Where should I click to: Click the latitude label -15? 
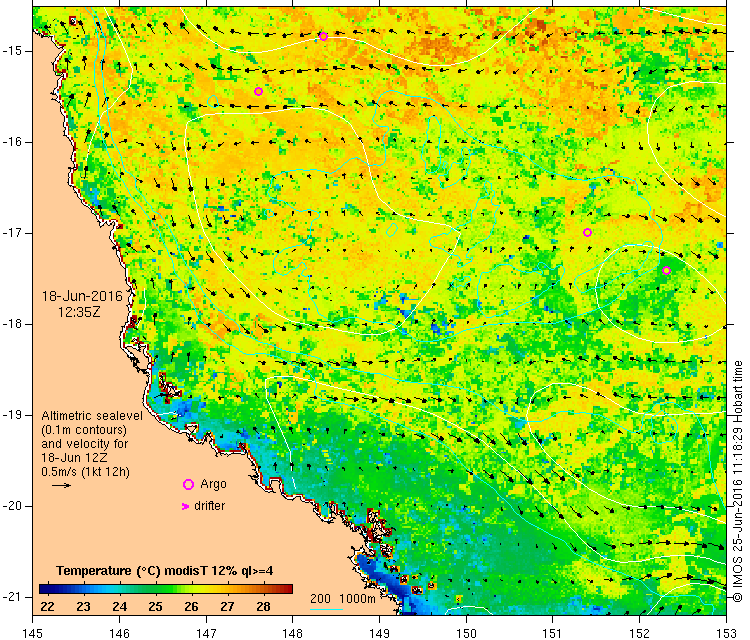[x=11, y=51]
